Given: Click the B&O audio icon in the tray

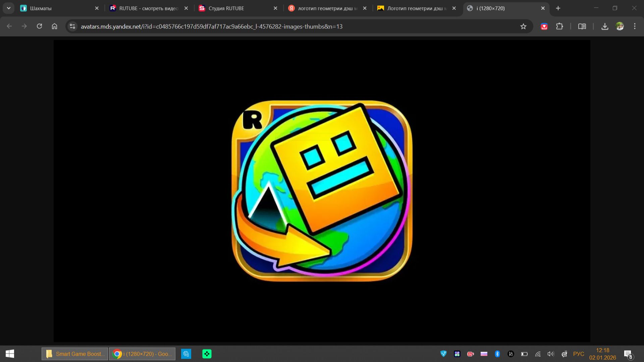Looking at the screenshot, I should point(511,353).
